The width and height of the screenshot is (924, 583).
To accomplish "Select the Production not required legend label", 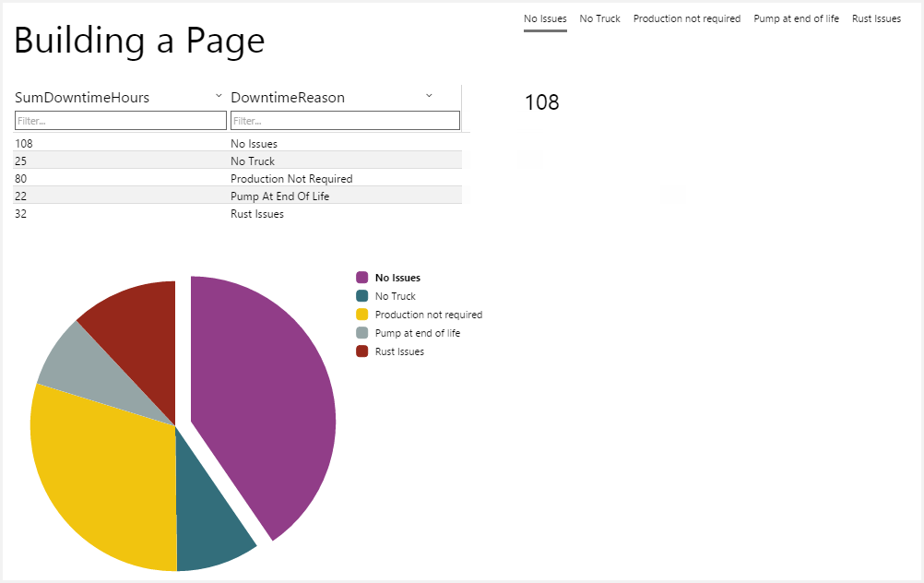I will pos(429,315).
